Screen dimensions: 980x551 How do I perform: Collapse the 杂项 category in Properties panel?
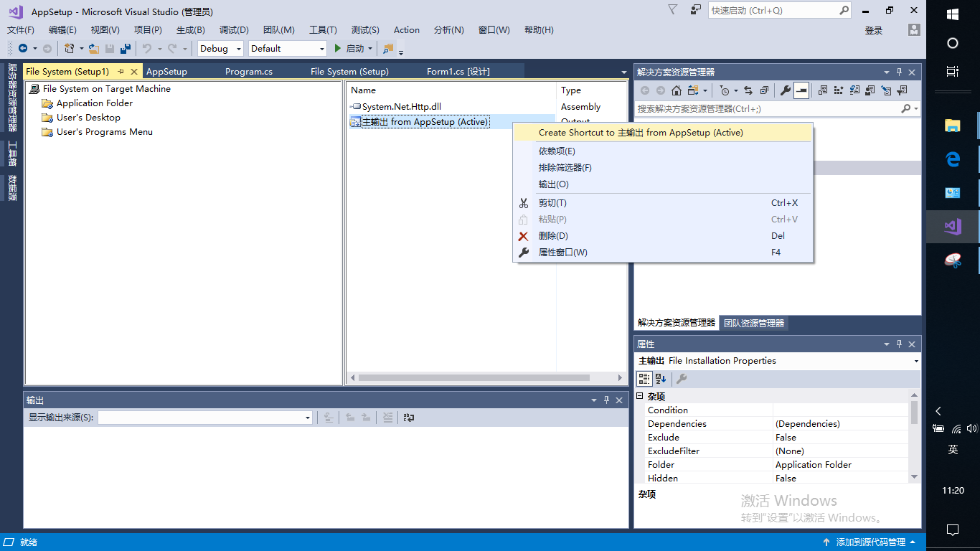[639, 395]
